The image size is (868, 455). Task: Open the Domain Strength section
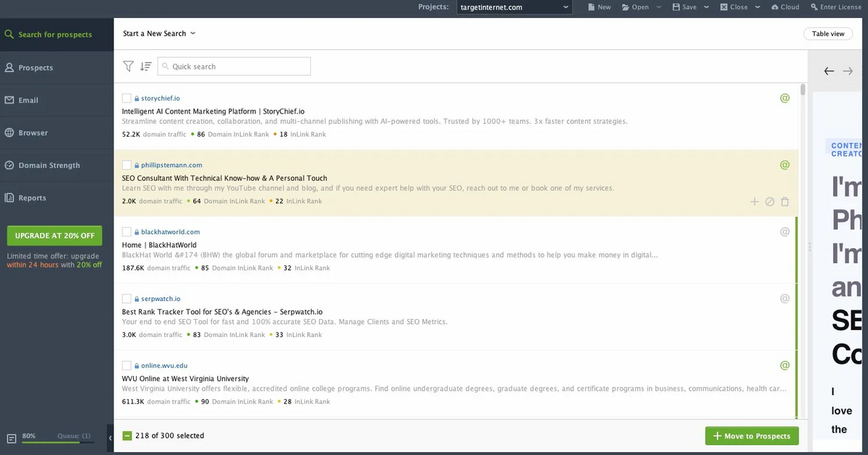(x=56, y=165)
